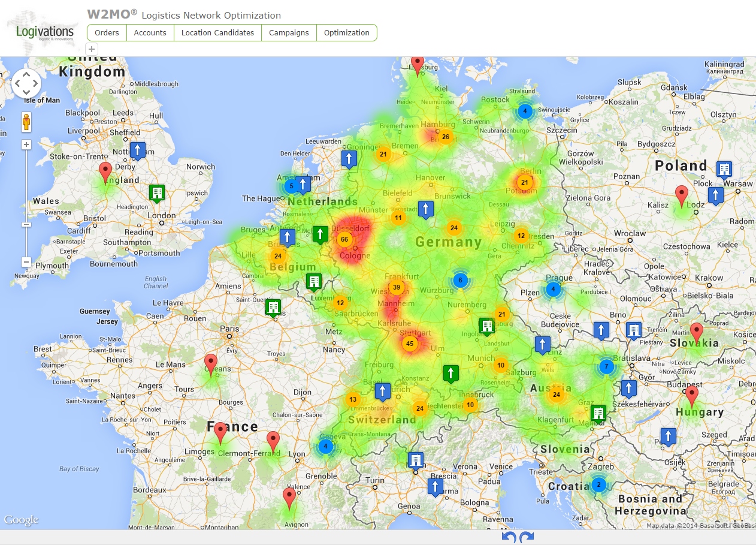This screenshot has width=756, height=545.
Task: Click the red pin in Slovakia
Action: tap(696, 332)
